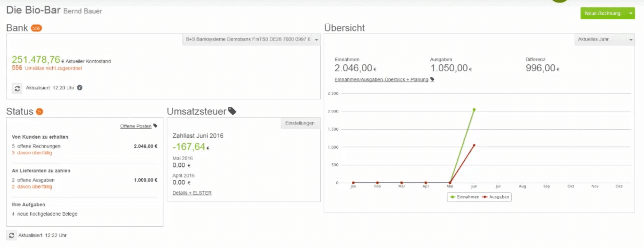This screenshot has width=644, height=248.
Task: Open Einnahmen/Ausgaben-Überblick + Planung link
Action: 381,80
